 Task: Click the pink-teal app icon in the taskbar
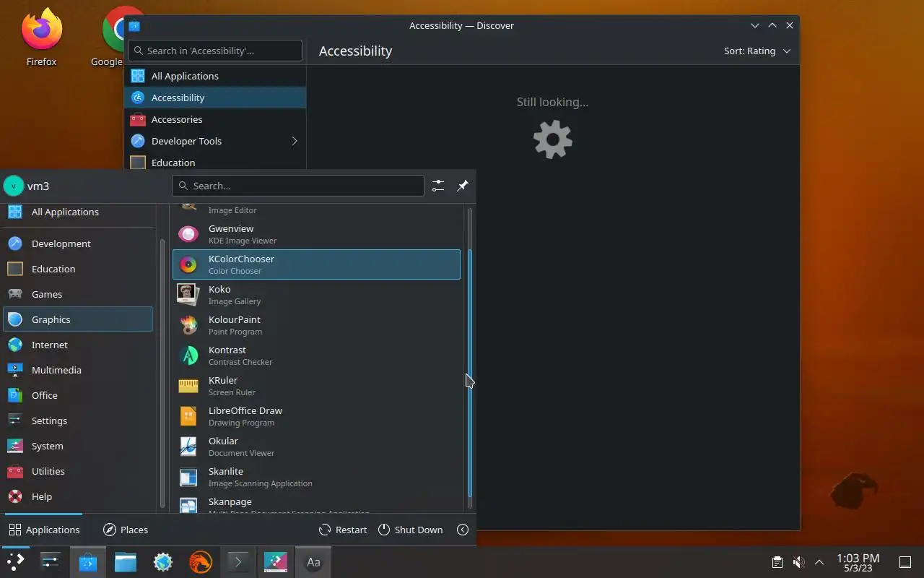(276, 562)
